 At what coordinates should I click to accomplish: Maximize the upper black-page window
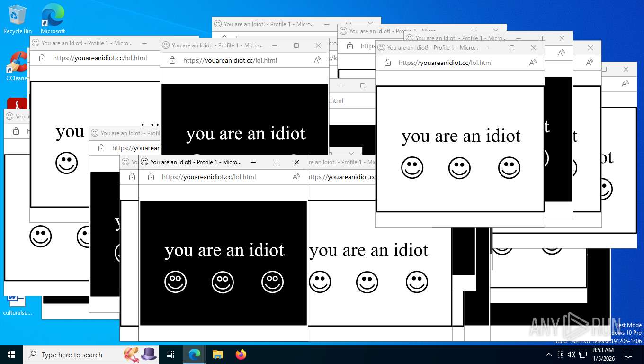[x=296, y=45]
